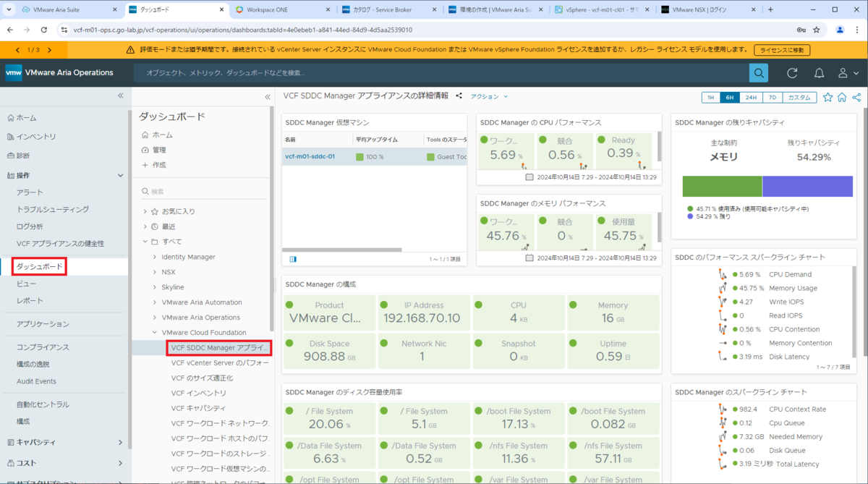Click the vcf-m01-sddc-01 VM link
This screenshot has height=484, width=868.
click(x=310, y=156)
